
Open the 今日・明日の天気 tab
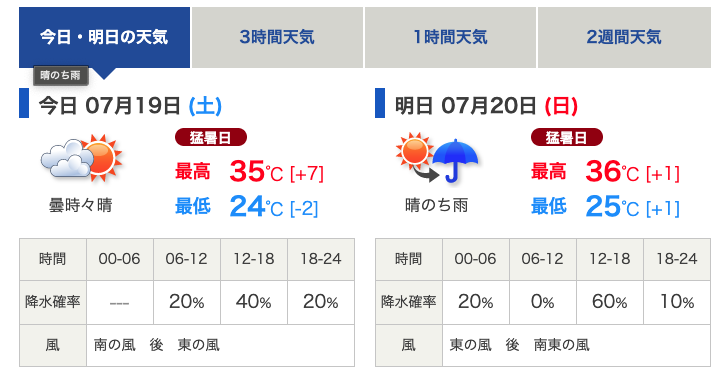(x=104, y=37)
